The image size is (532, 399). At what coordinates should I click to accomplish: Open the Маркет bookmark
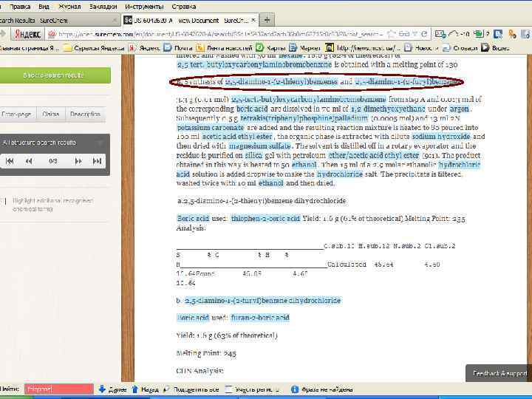pos(304,48)
